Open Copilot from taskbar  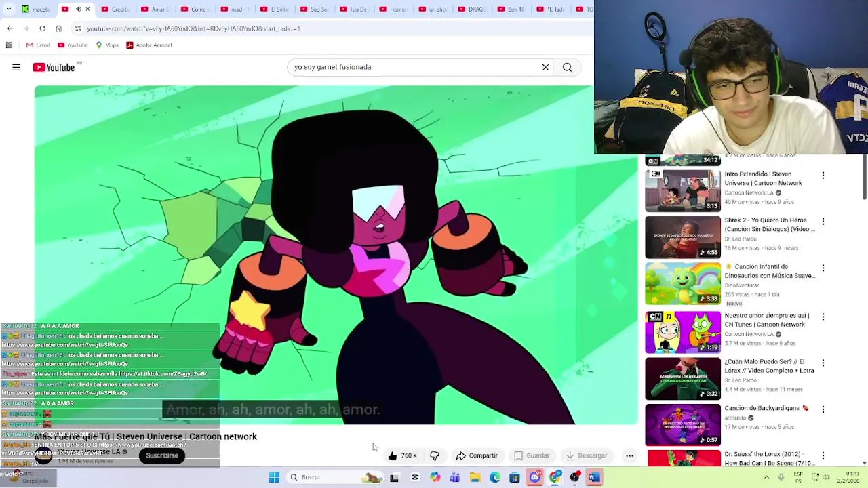coord(435,477)
